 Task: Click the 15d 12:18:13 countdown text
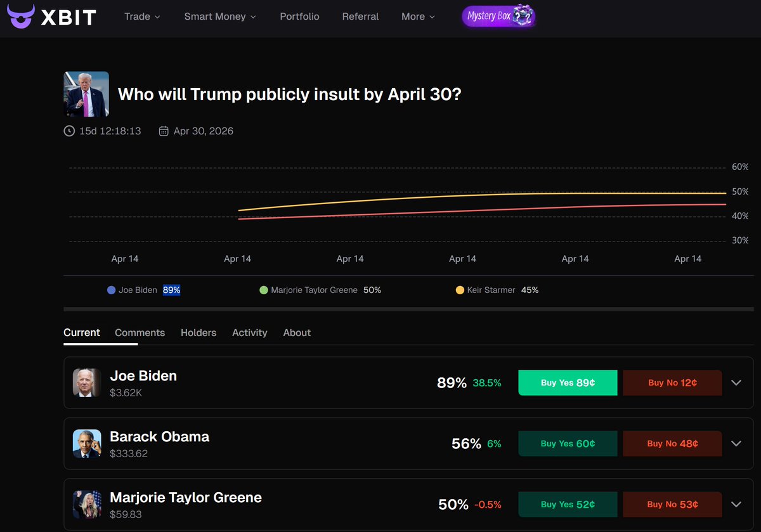pyautogui.click(x=110, y=131)
